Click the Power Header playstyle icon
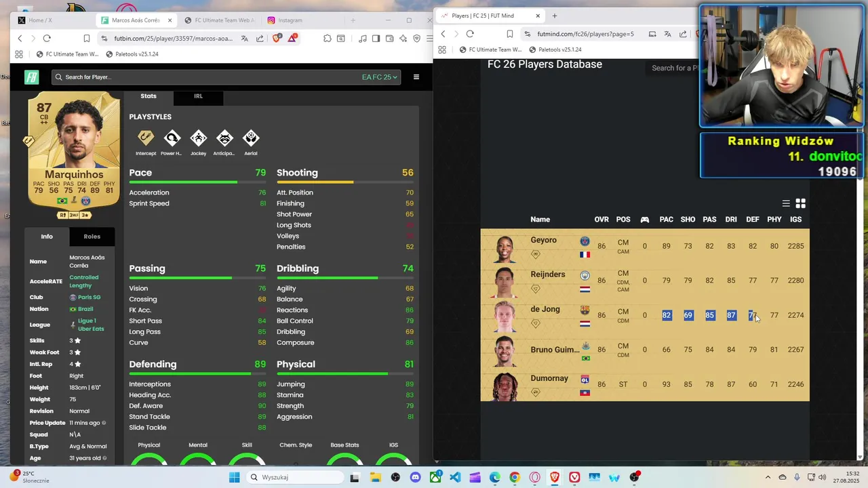Image resolution: width=868 pixels, height=488 pixels. pos(172,138)
